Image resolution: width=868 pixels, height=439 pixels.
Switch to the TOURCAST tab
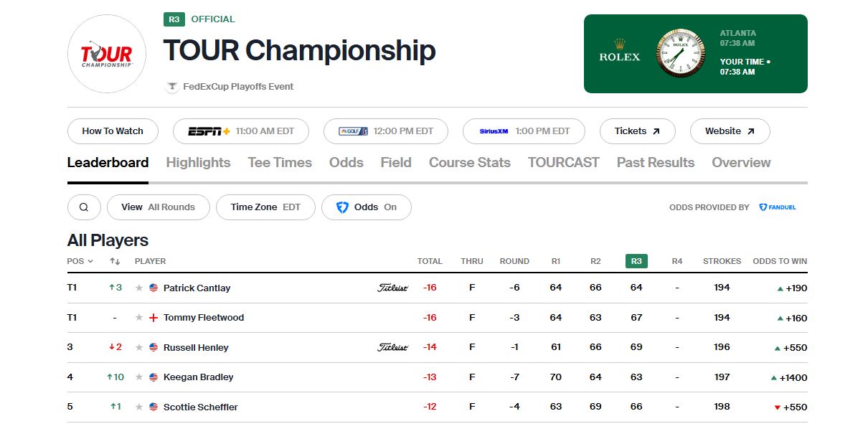(564, 163)
